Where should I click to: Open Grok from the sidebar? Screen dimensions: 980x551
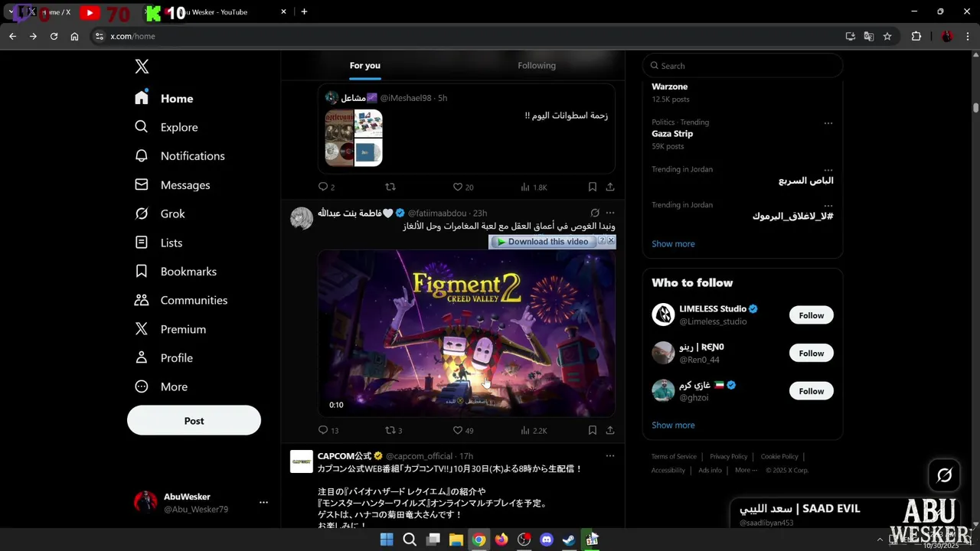coord(159,214)
